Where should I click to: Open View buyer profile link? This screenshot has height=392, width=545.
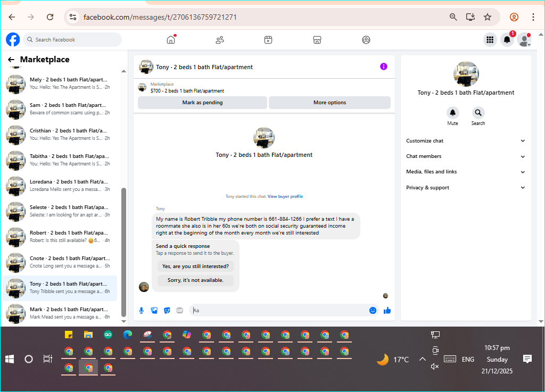[x=285, y=196]
